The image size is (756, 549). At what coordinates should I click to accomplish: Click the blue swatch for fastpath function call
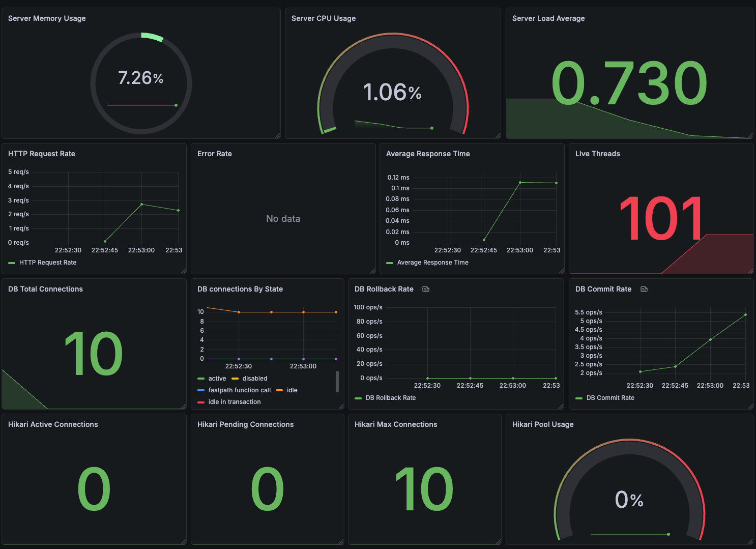[201, 390]
